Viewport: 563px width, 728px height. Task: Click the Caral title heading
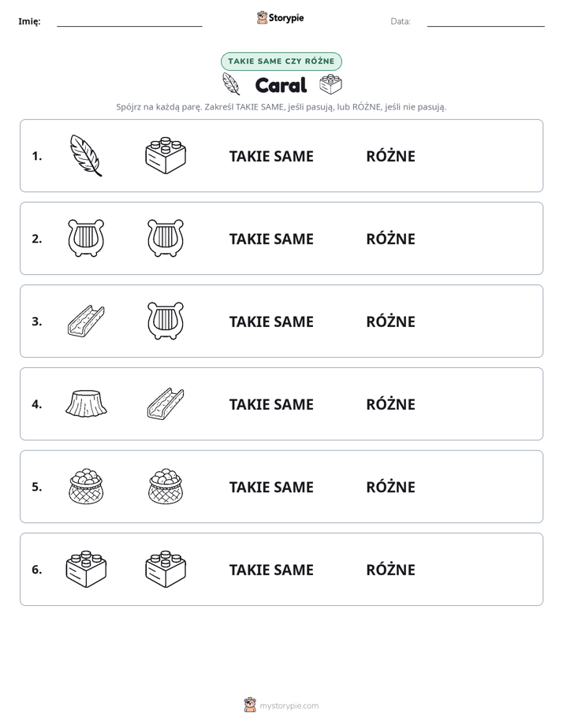point(281,85)
